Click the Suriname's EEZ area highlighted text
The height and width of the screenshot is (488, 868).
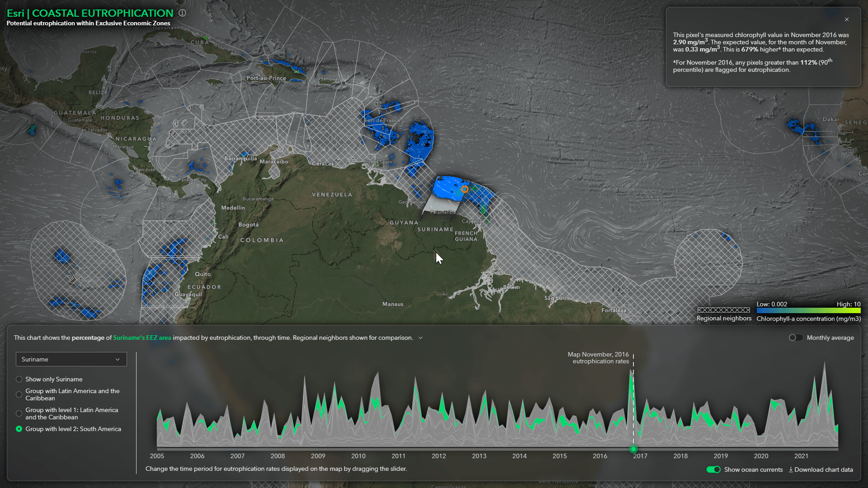(x=142, y=338)
